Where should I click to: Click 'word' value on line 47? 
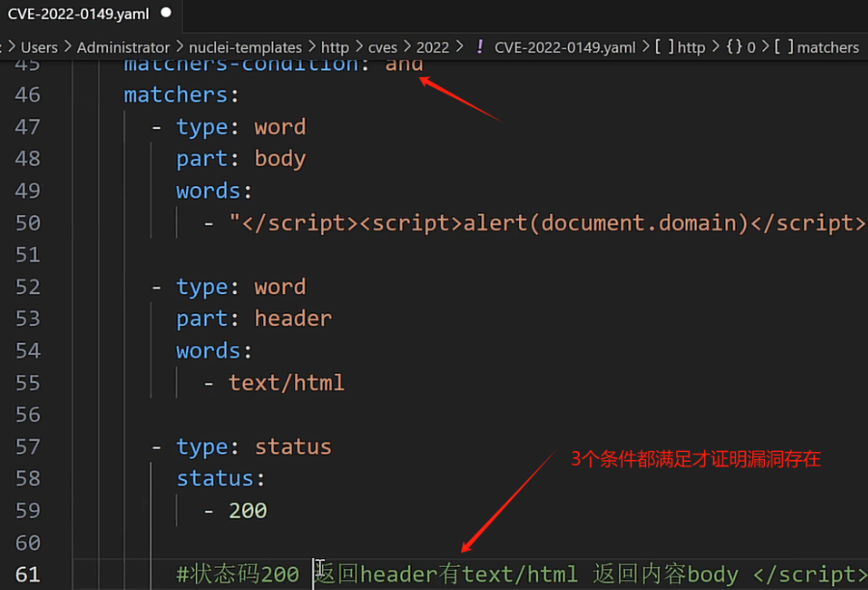[280, 127]
